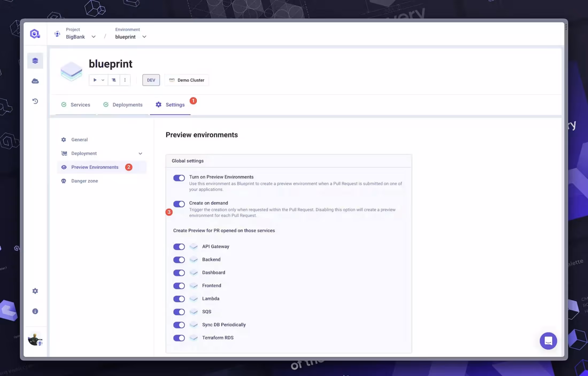Toggle the SQS preview switch
588x376 pixels.
coord(179,312)
